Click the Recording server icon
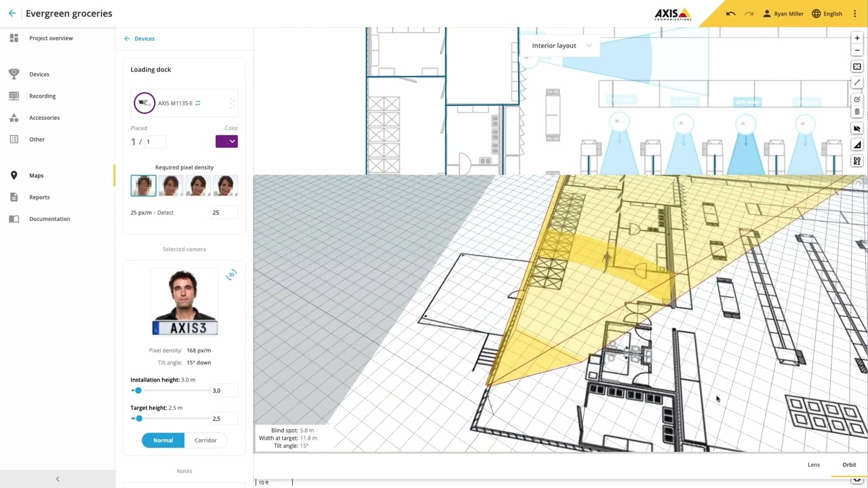 [14, 96]
